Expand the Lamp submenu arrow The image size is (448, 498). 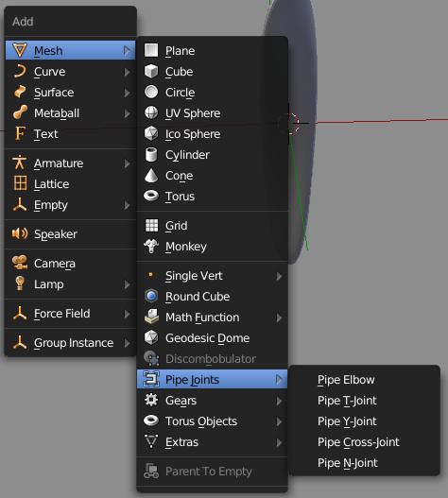click(x=127, y=283)
